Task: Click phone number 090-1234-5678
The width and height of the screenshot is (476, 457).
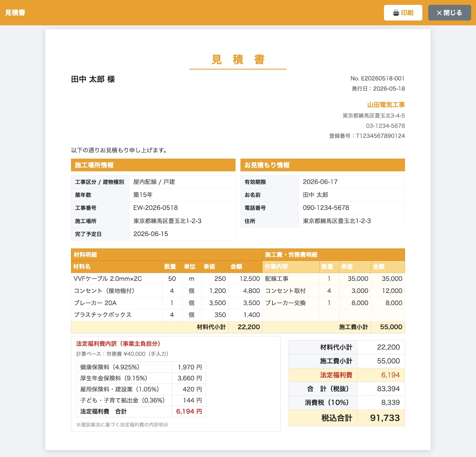Action: (x=326, y=208)
